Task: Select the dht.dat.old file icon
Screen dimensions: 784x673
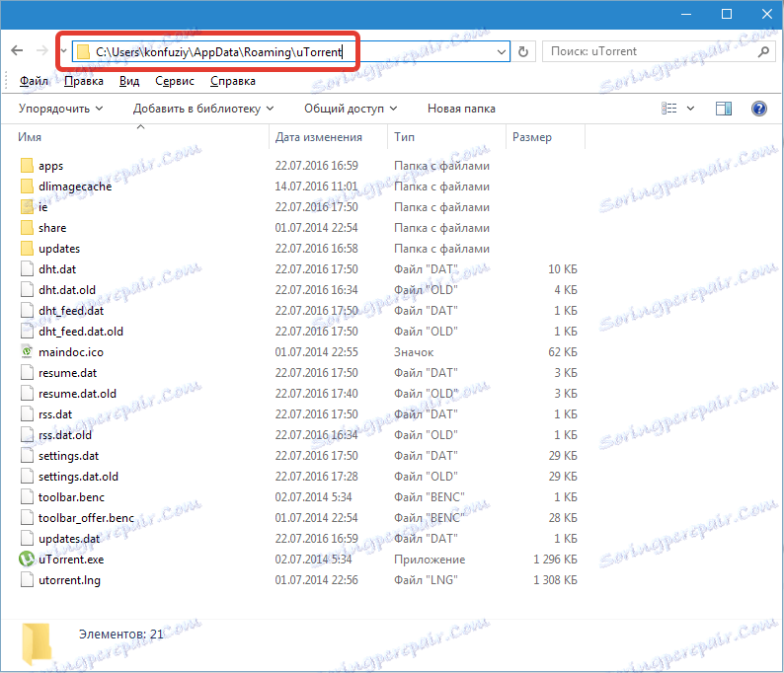Action: 27,290
